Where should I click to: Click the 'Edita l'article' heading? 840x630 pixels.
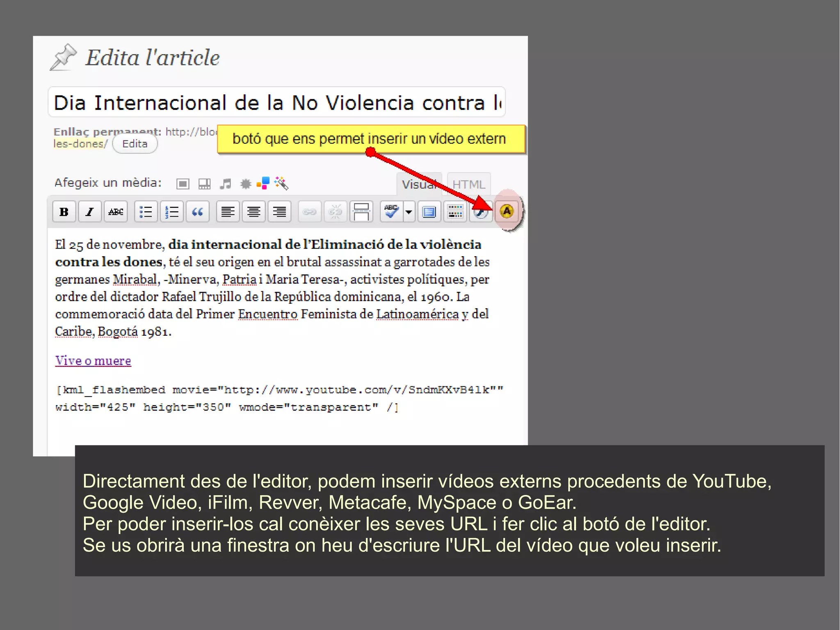(153, 57)
